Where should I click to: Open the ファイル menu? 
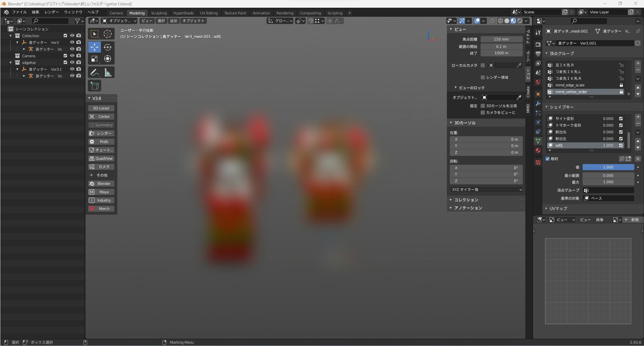[19, 12]
